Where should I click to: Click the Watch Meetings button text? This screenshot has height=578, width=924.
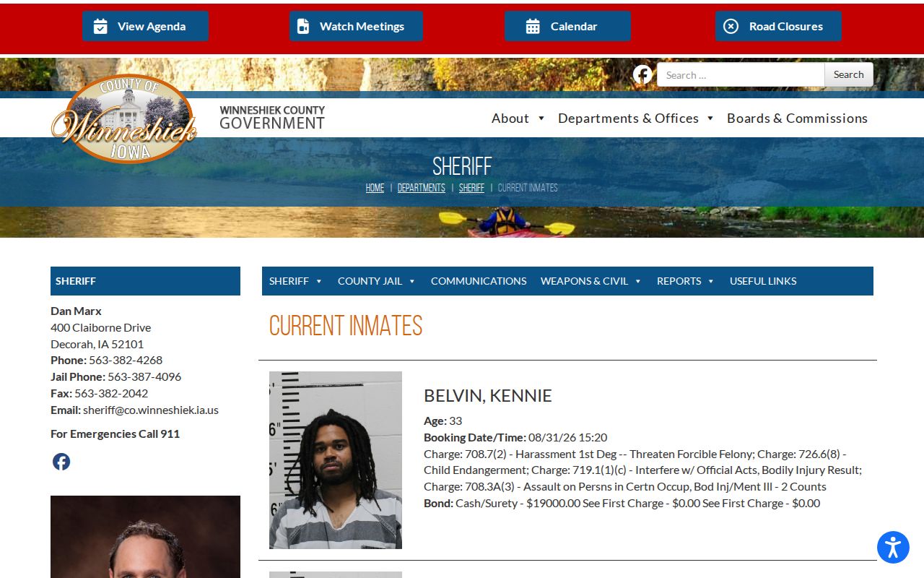click(x=362, y=26)
